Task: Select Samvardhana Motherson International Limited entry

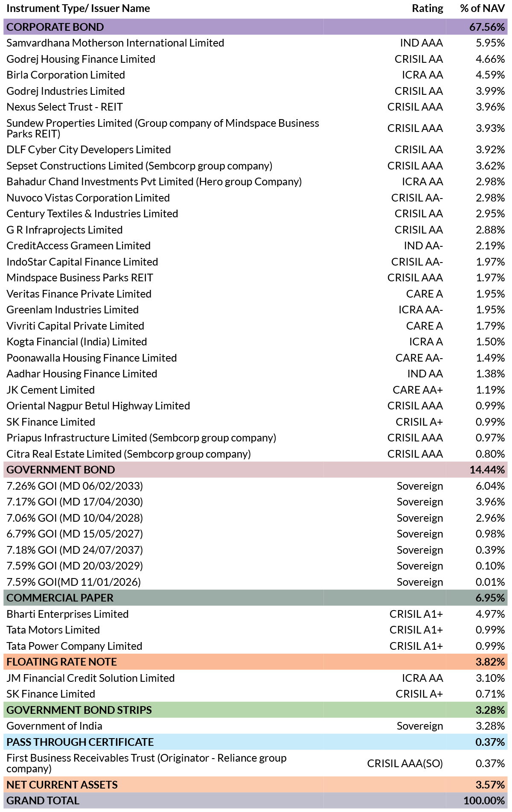Action: 115,43
